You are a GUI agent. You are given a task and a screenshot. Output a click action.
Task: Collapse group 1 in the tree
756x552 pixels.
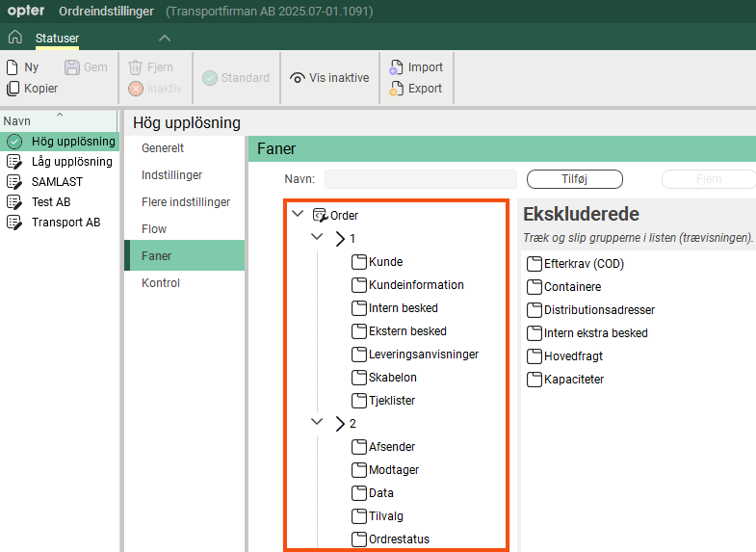pyautogui.click(x=318, y=238)
